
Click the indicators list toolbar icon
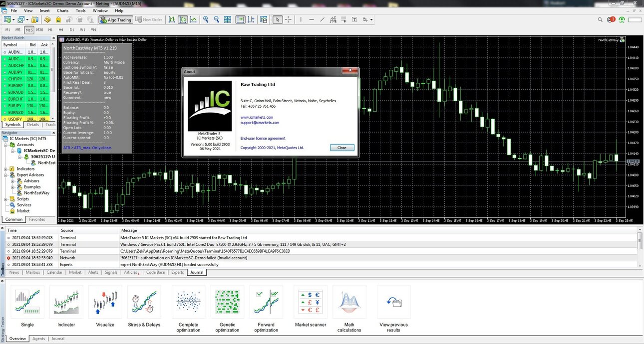click(263, 19)
